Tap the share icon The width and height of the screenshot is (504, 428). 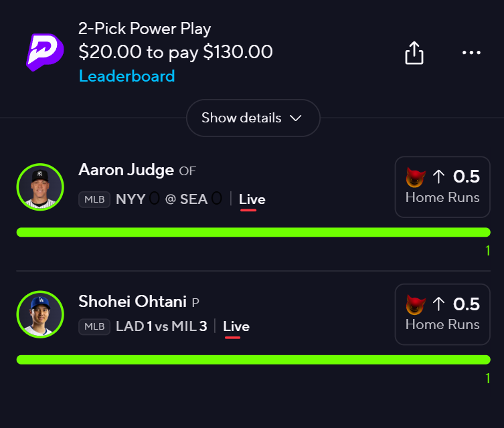click(x=414, y=53)
